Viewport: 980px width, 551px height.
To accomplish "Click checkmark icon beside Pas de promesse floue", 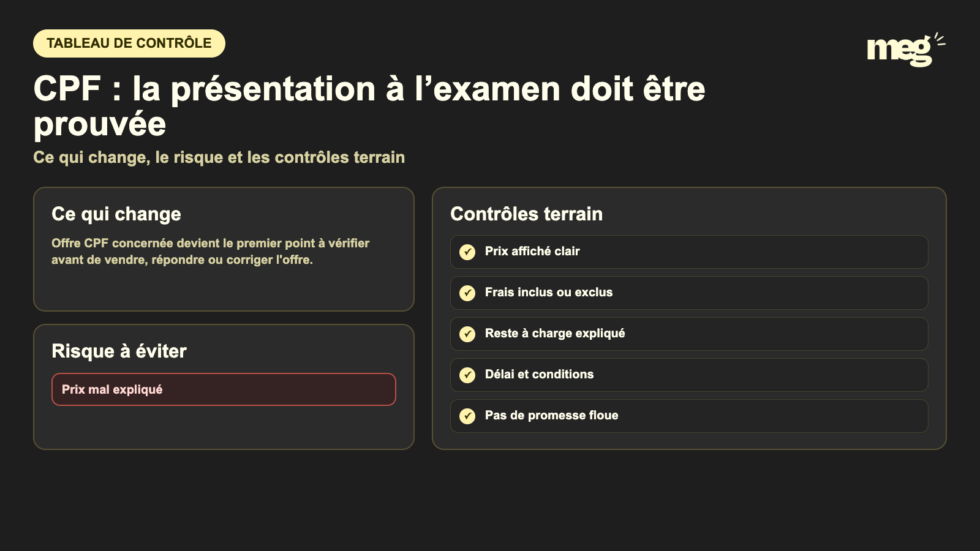I will [x=467, y=416].
